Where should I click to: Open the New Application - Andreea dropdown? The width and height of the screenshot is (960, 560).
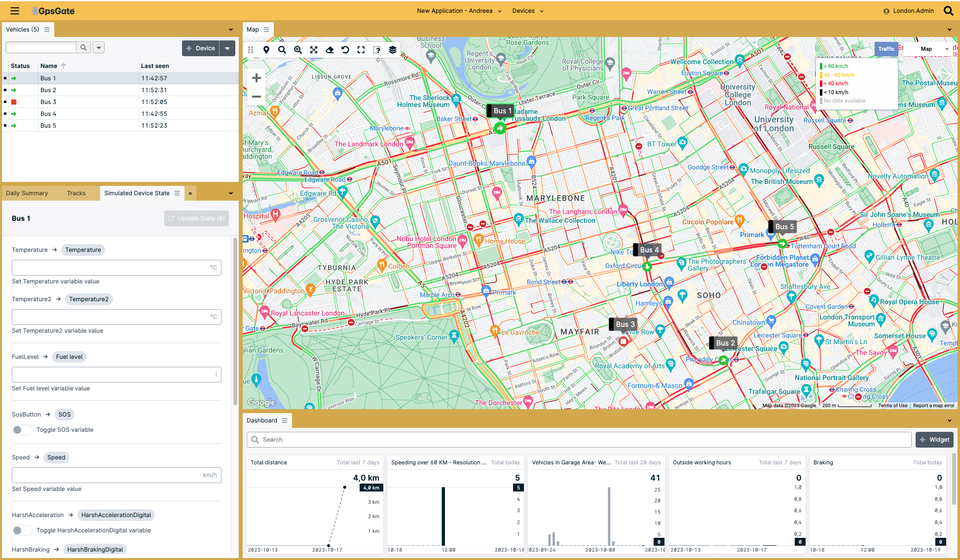tap(459, 11)
